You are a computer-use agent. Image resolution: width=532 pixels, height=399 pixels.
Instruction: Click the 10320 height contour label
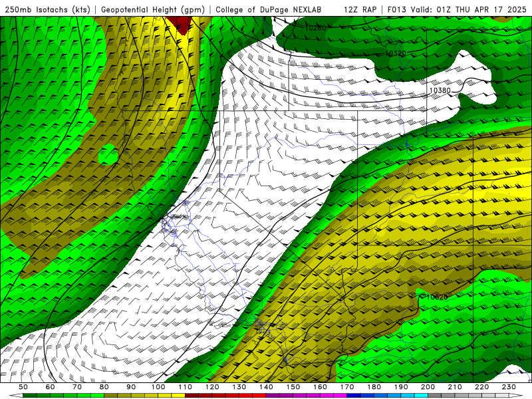pos(396,53)
